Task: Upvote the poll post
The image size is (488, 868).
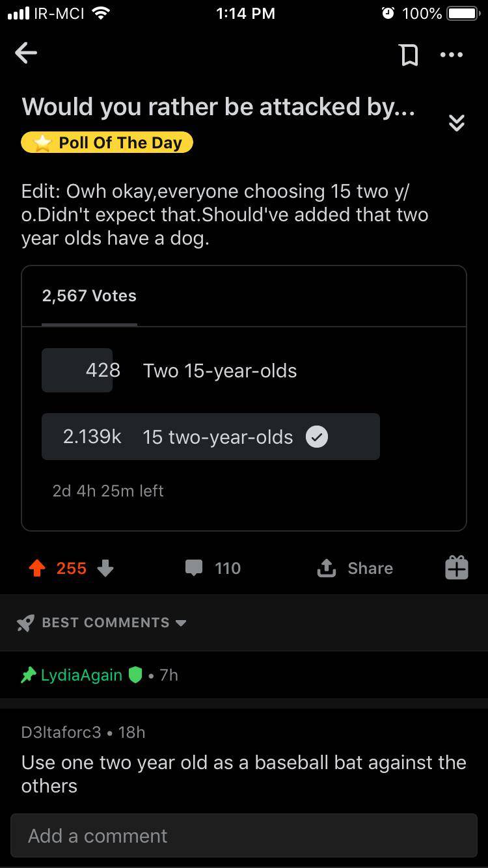Action: click(37, 569)
